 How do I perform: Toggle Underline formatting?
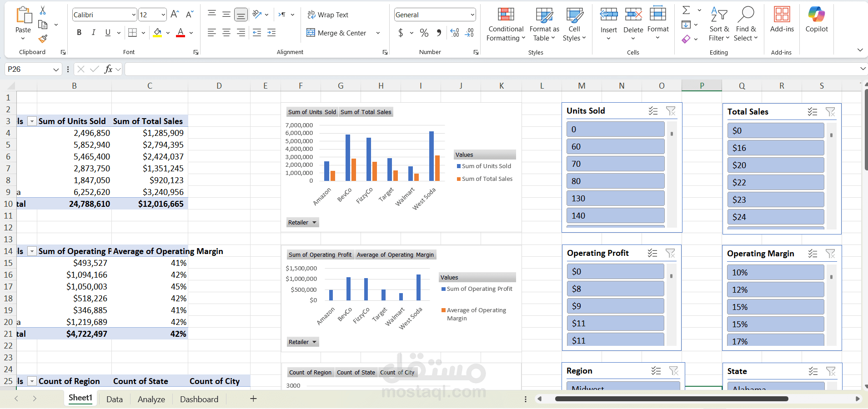tap(108, 32)
